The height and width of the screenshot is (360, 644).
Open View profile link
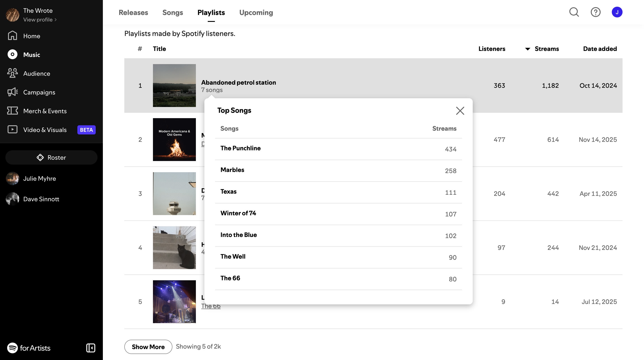(x=40, y=19)
